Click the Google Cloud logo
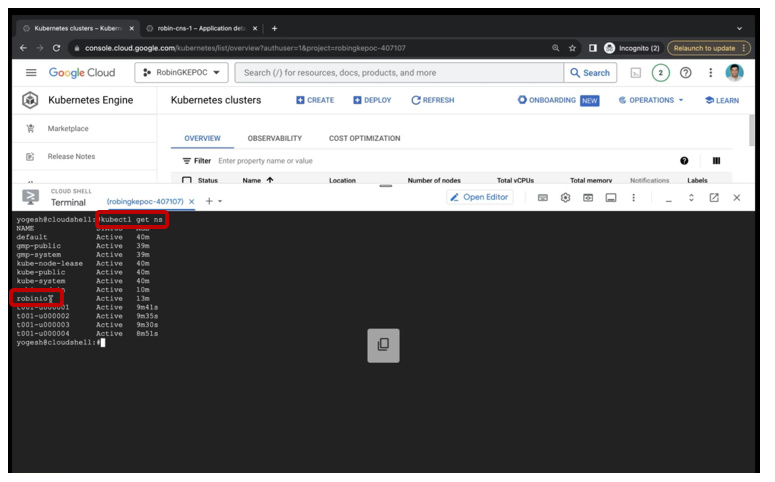Viewport: 775px width, 482px height. tap(82, 73)
